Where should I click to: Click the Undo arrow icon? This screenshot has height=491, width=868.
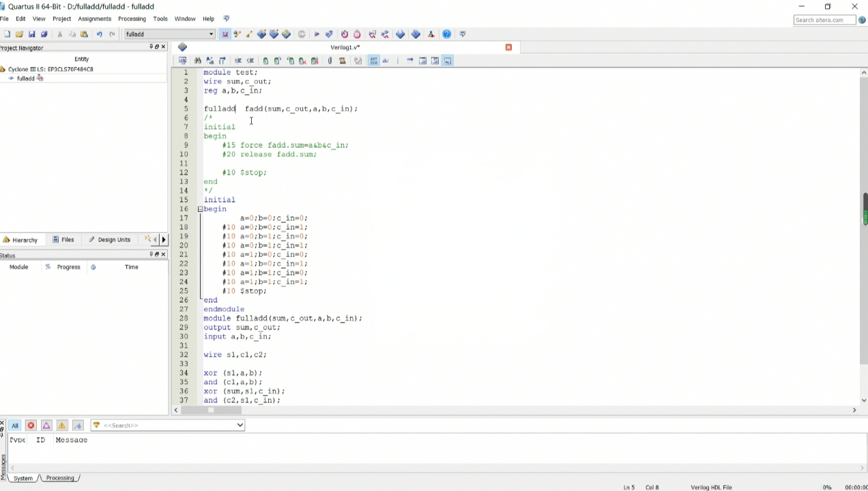[x=99, y=34]
